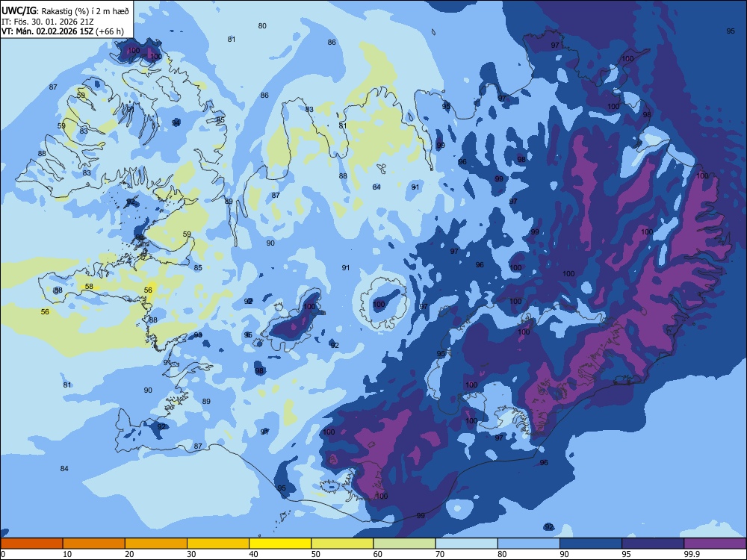Click the initial time "IT: Fös. 30. 01. 2026 21Z"
The image size is (747, 560).
pos(48,22)
